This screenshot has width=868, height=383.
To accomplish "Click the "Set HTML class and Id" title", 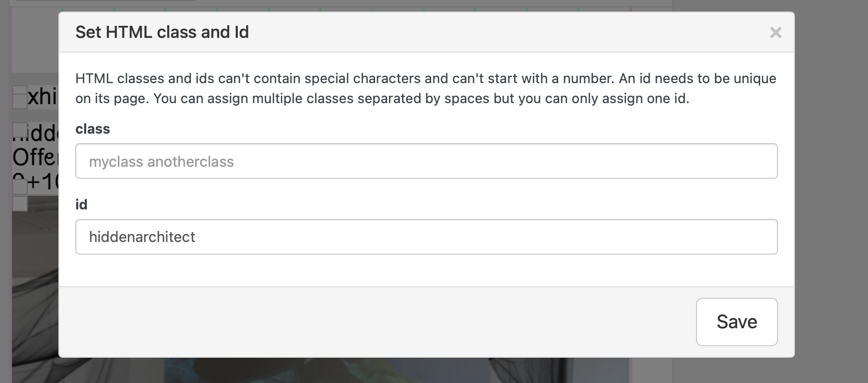I will [x=162, y=32].
